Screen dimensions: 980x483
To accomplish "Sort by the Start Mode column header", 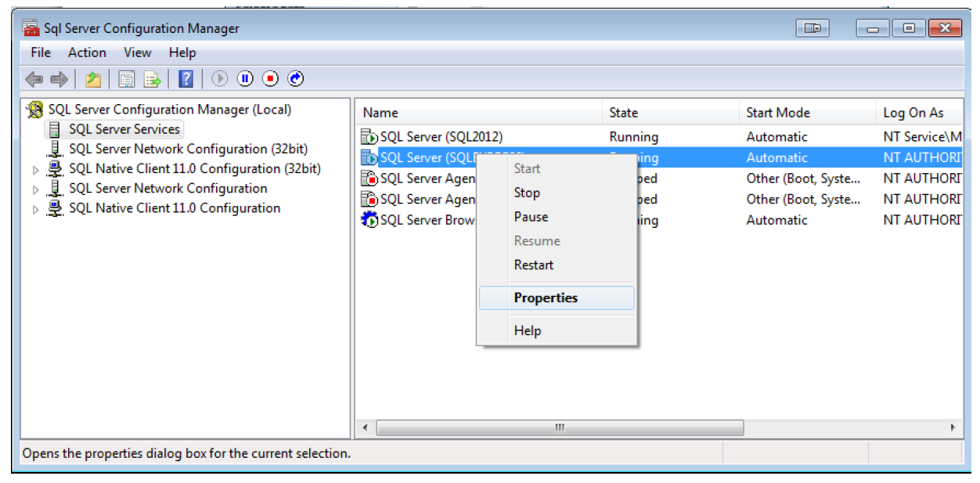I will pos(807,113).
